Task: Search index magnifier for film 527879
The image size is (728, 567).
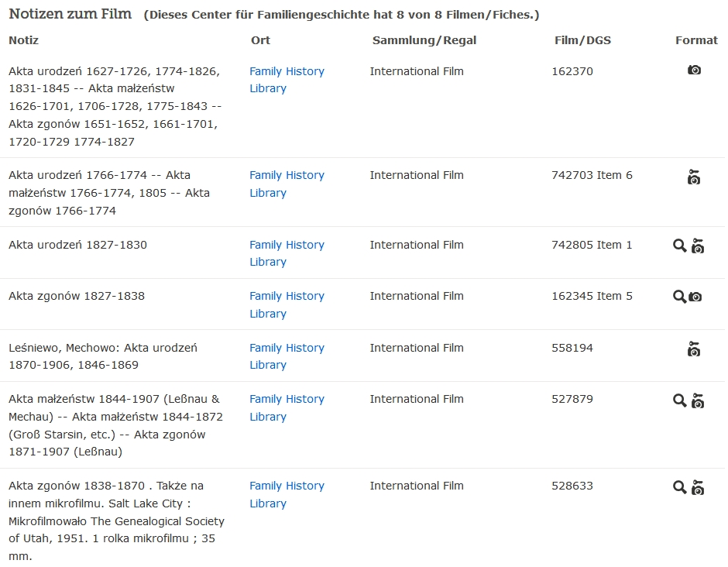Action: pyautogui.click(x=679, y=400)
